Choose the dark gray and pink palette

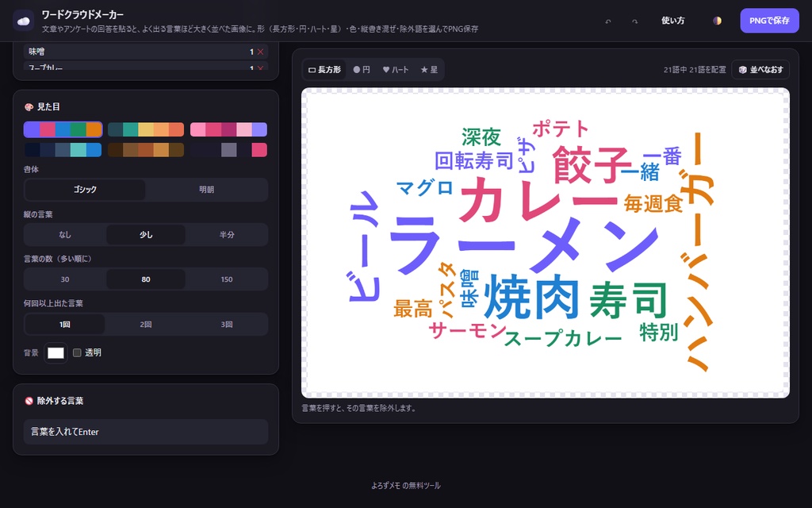tap(228, 150)
